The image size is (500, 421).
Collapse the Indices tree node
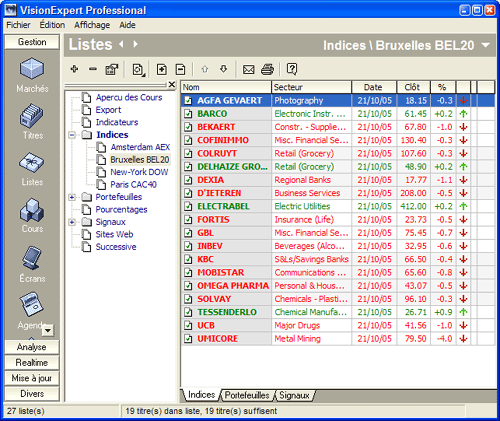pos(72,135)
